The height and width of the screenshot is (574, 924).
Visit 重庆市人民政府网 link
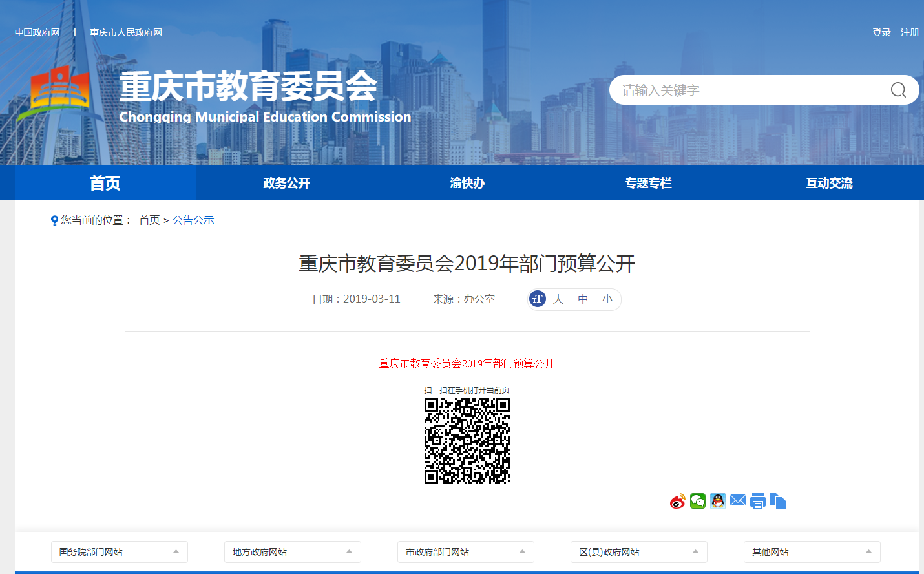click(125, 32)
